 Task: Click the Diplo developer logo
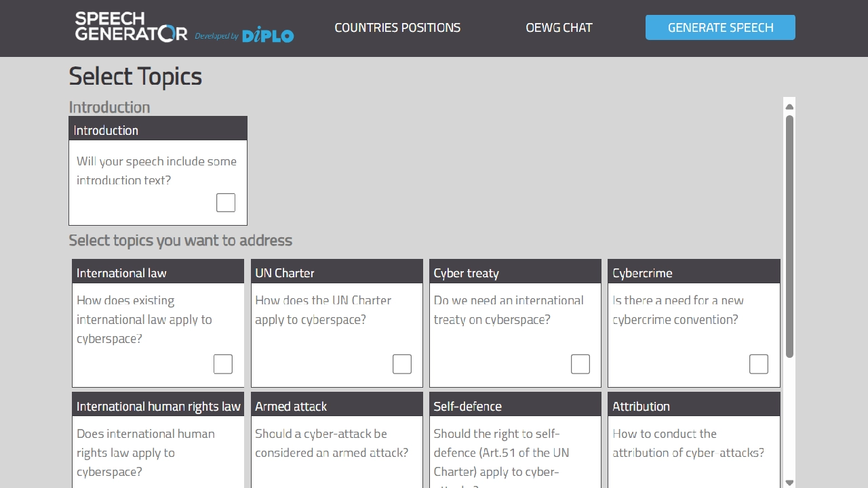click(x=268, y=35)
